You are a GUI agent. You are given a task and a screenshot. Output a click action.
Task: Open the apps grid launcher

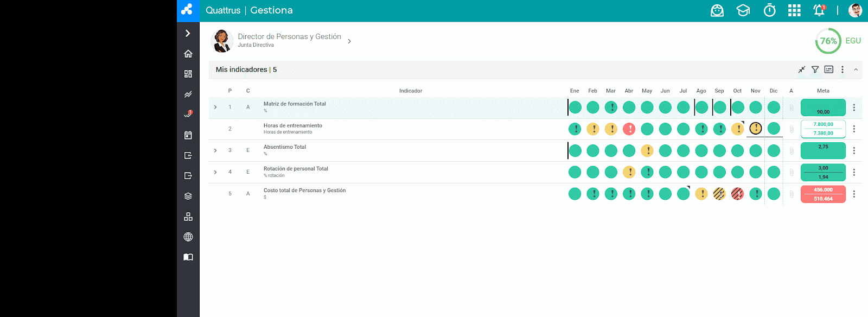(x=794, y=10)
